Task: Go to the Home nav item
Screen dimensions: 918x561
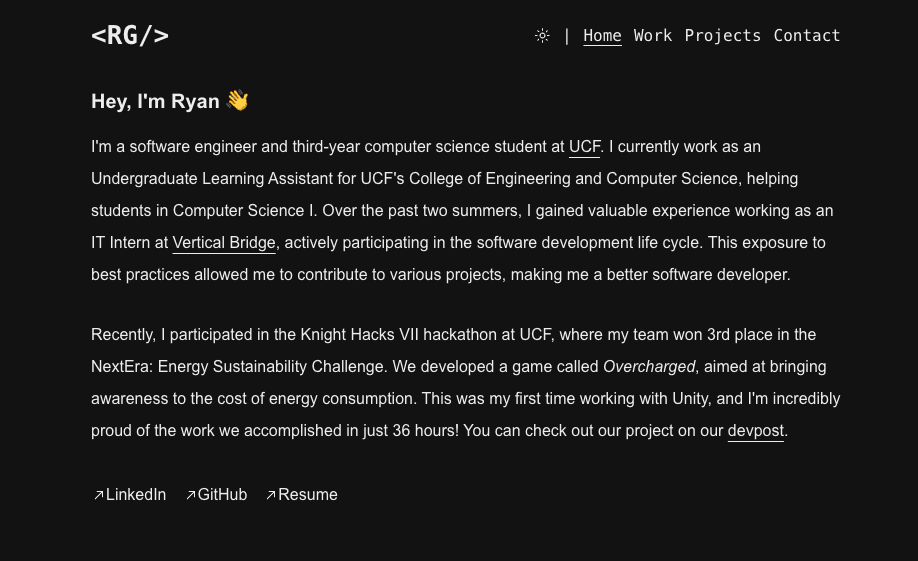Action: (602, 36)
